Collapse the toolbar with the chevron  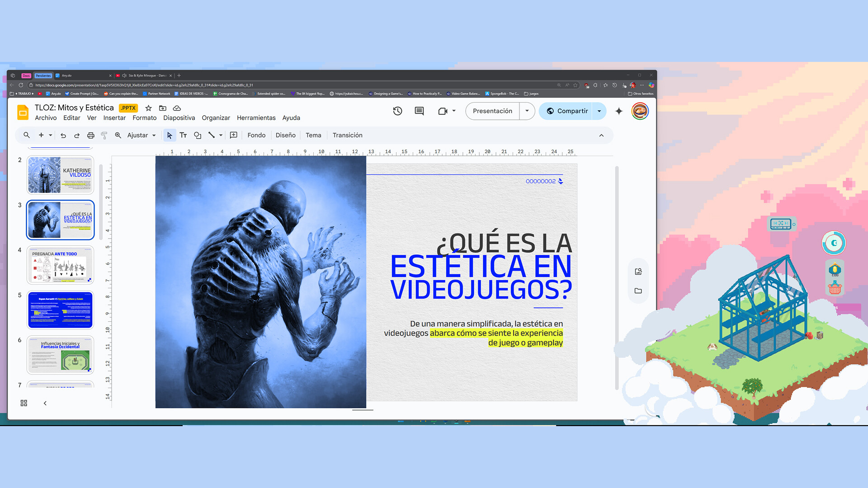tap(601, 135)
